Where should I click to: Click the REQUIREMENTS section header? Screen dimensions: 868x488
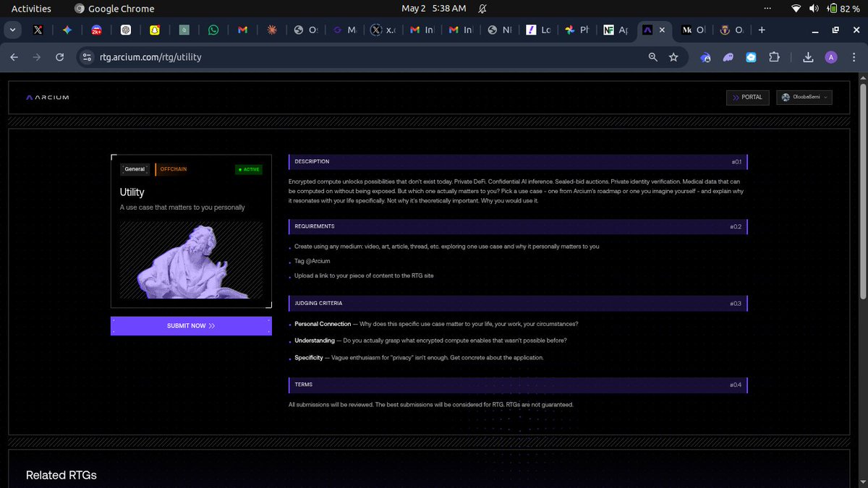(517, 226)
